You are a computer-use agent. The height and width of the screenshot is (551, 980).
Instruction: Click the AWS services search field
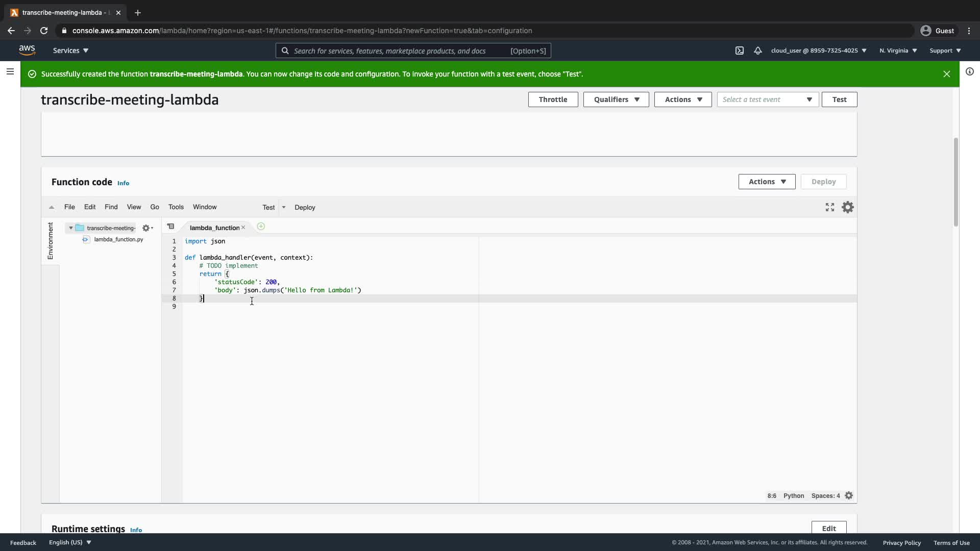pyautogui.click(x=398, y=51)
